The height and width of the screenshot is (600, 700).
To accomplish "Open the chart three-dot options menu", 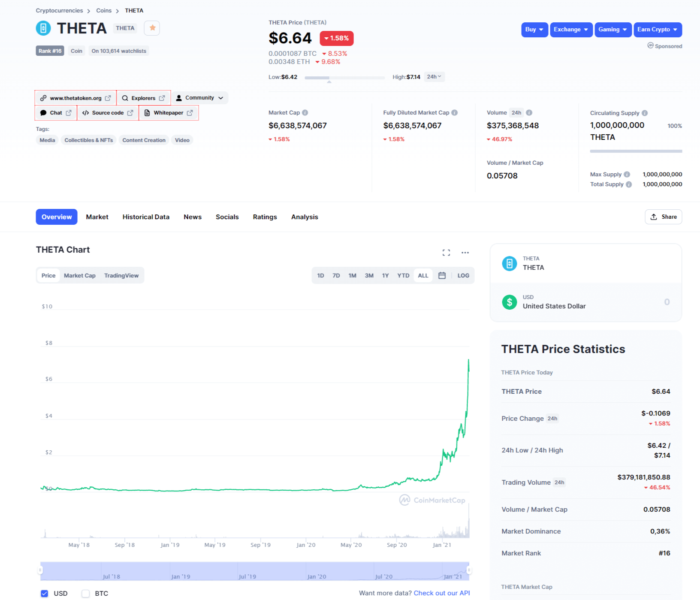I will (x=465, y=253).
